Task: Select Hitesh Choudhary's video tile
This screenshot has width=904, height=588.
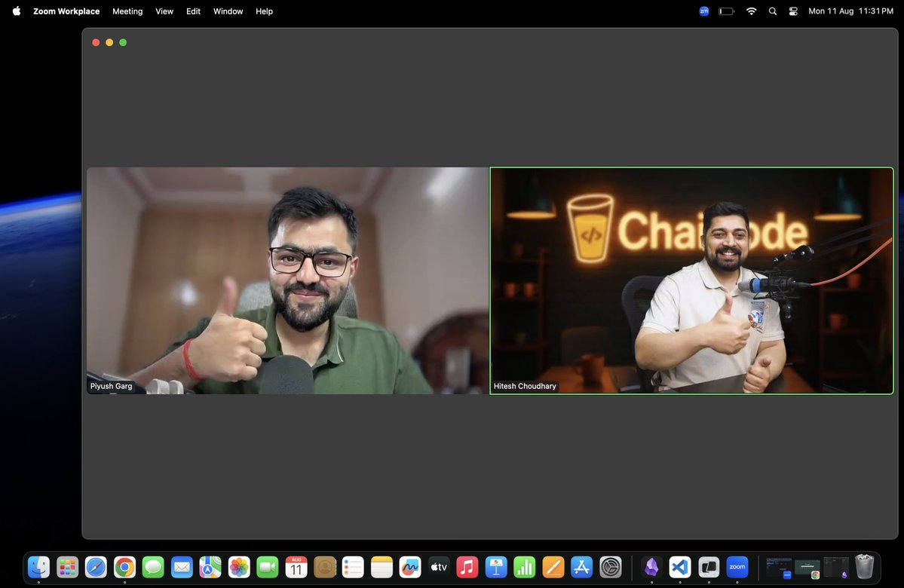Action: coord(692,280)
